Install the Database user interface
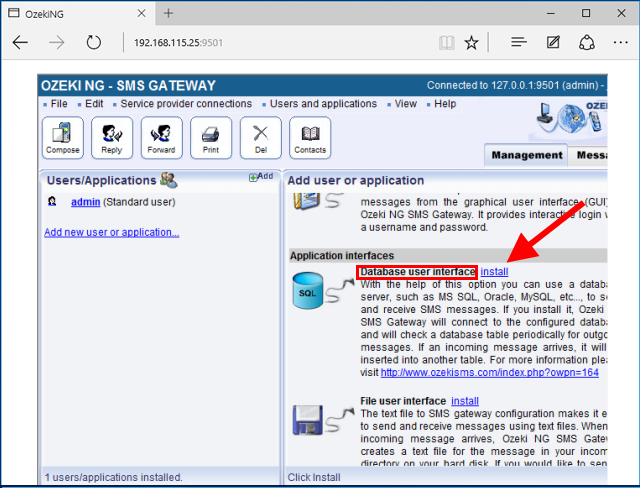640x488 pixels. coord(494,272)
